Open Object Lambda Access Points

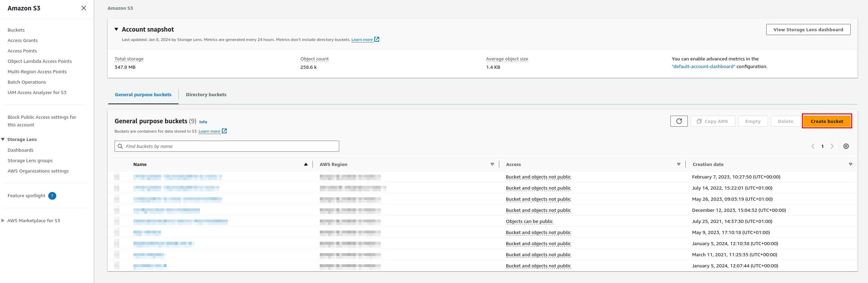(x=40, y=61)
